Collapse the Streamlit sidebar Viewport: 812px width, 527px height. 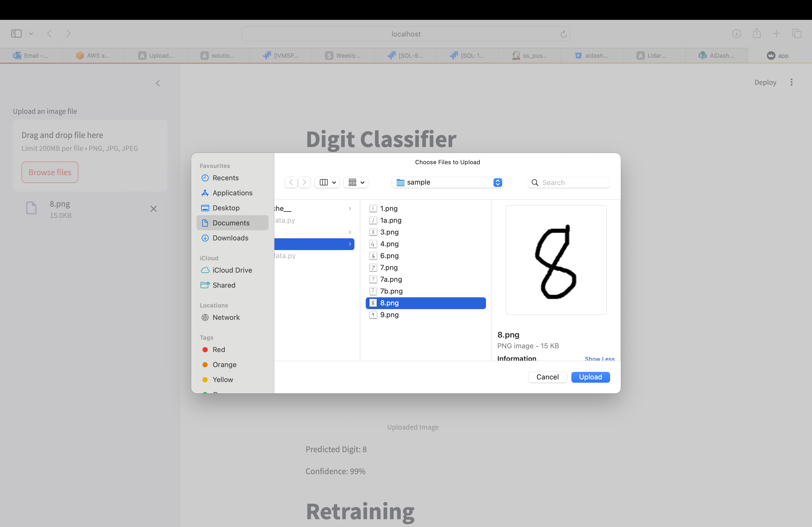pos(158,83)
